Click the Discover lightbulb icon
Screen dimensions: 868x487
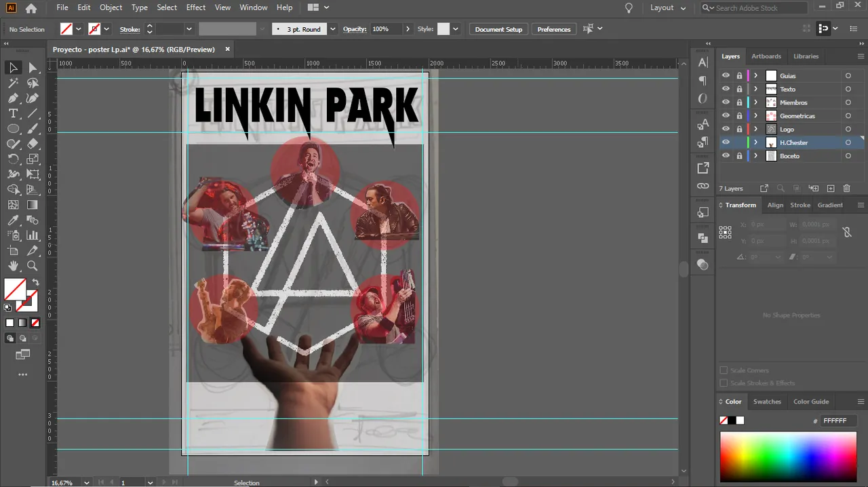(629, 8)
